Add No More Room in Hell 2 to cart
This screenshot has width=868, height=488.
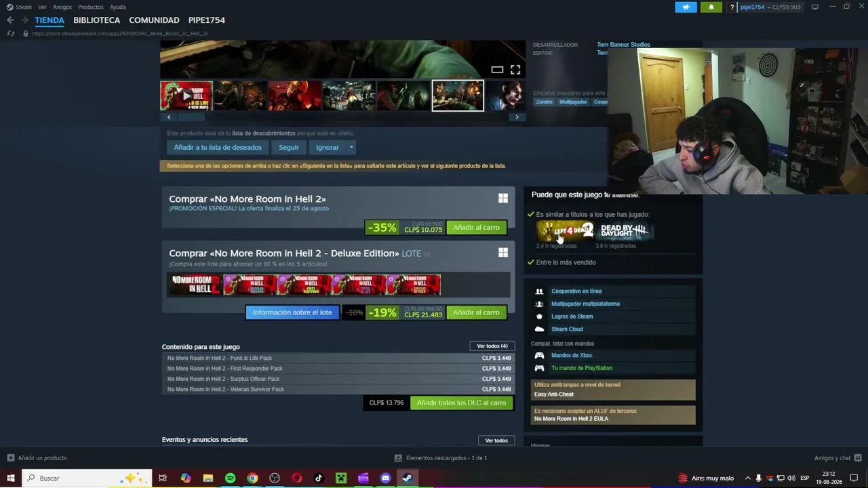click(476, 228)
